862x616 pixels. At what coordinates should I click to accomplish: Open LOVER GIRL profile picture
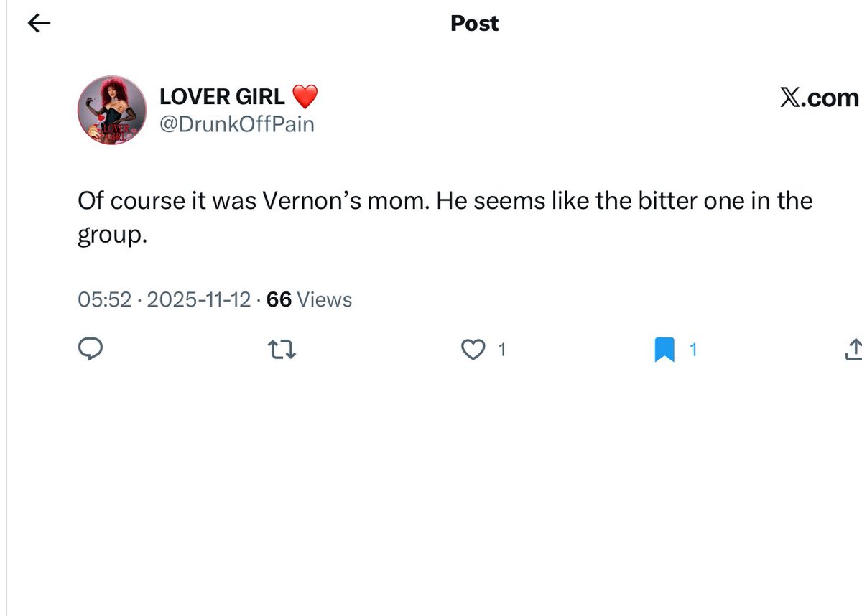[107, 111]
